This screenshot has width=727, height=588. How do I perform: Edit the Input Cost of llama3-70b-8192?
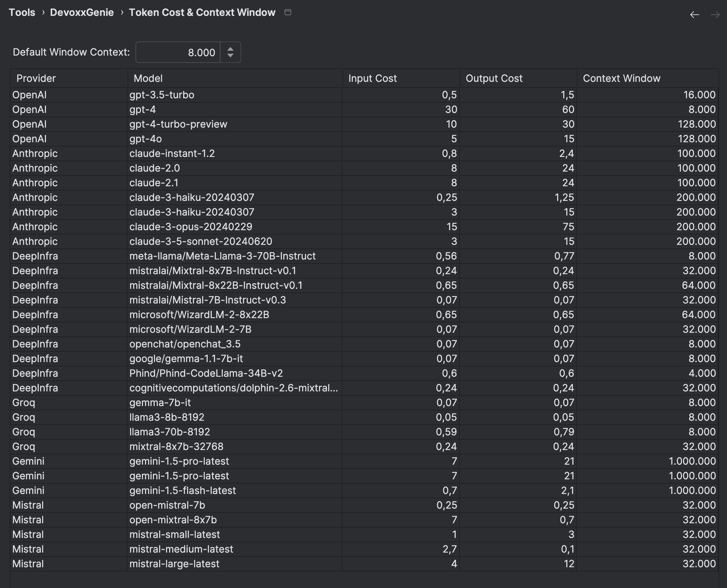tap(400, 431)
